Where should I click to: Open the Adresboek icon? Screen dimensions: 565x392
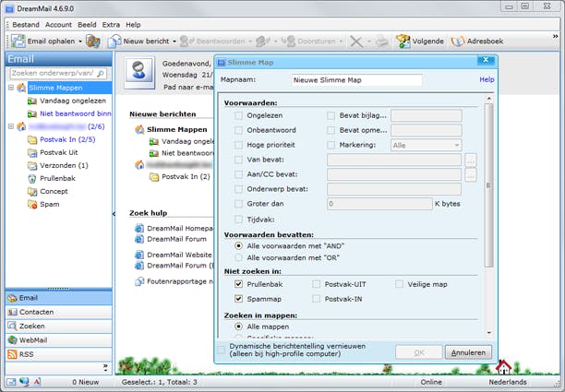click(458, 41)
